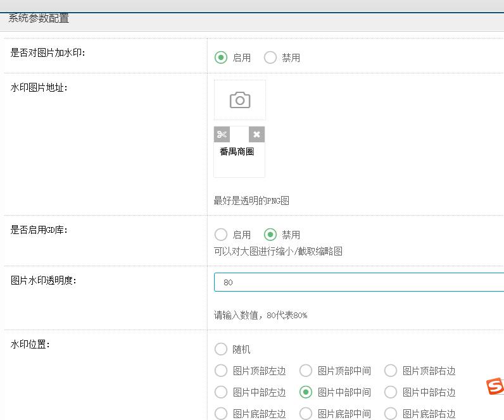Set watermark position to 图片顶部左边
The height and width of the screenshot is (420, 504).
(x=221, y=371)
